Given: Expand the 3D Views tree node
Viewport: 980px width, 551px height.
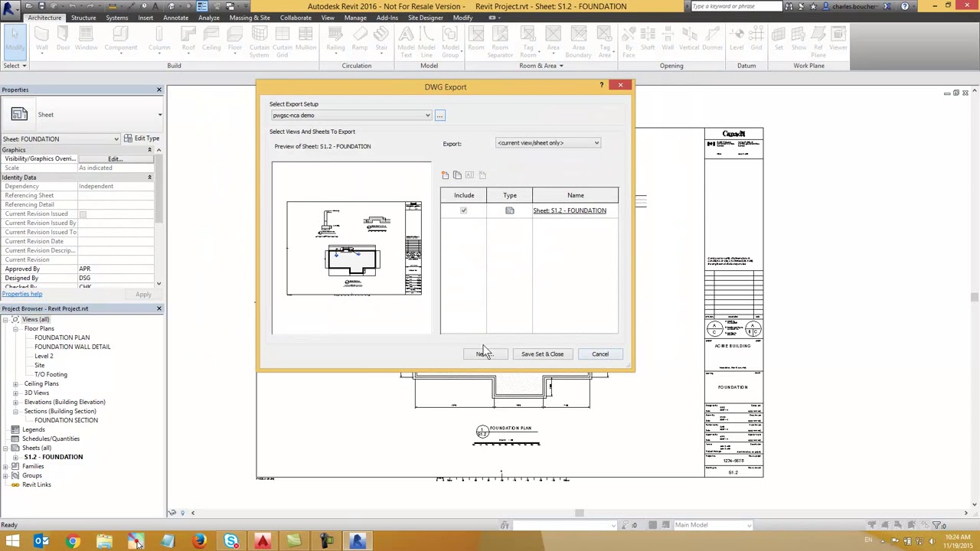Looking at the screenshot, I should (x=15, y=393).
